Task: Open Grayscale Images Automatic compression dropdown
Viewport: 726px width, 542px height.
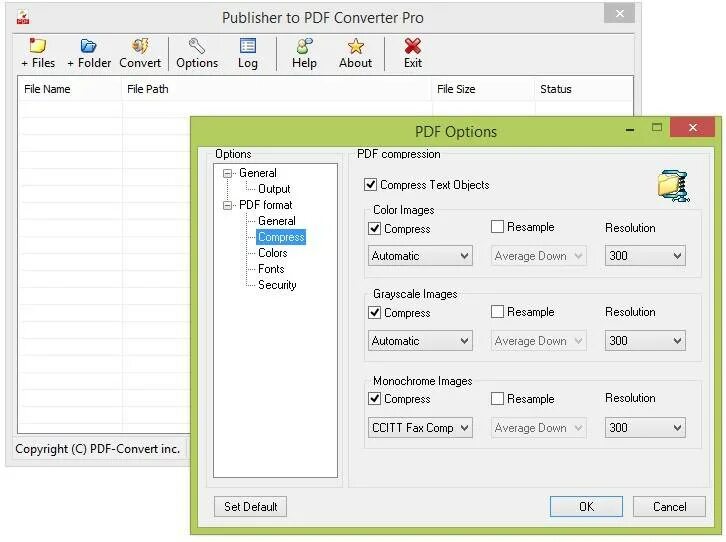Action: tap(420, 341)
